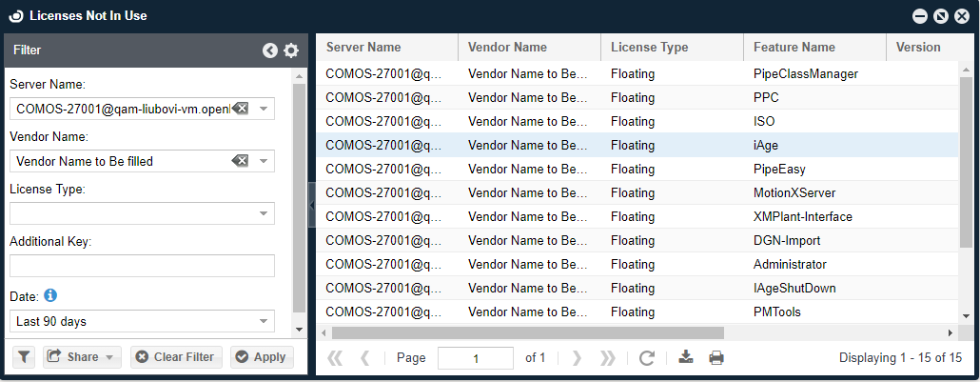Expand the Server Name dropdown
This screenshot has height=382, width=980.
click(264, 109)
